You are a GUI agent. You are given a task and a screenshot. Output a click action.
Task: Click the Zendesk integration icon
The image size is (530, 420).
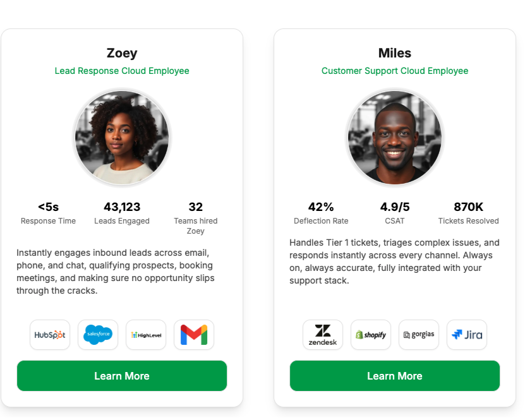[x=323, y=335]
